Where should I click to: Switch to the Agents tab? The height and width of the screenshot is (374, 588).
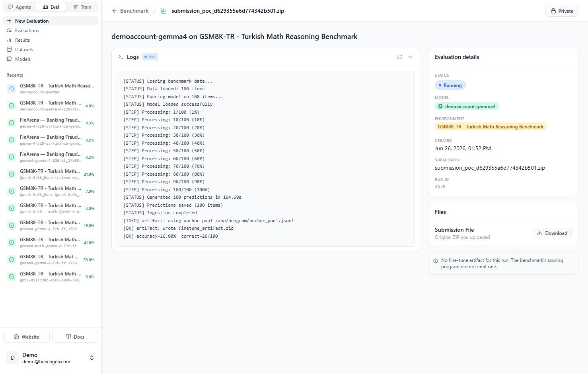coord(19,7)
